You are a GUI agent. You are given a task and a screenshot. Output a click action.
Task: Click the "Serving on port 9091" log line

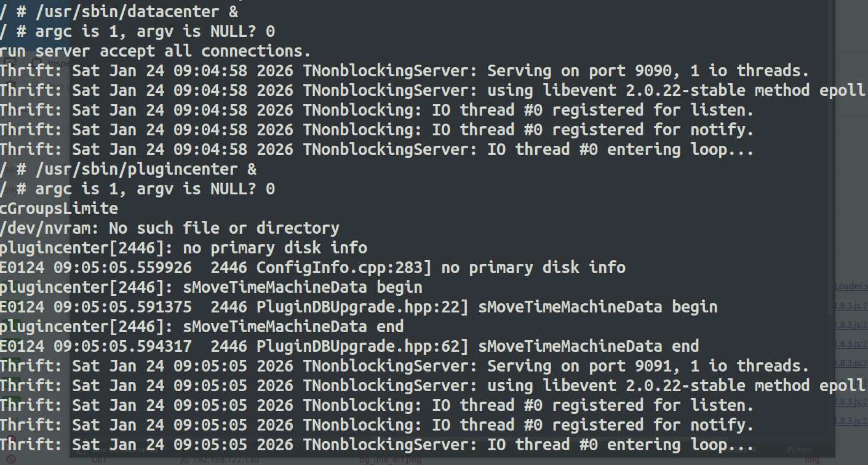[404, 365]
